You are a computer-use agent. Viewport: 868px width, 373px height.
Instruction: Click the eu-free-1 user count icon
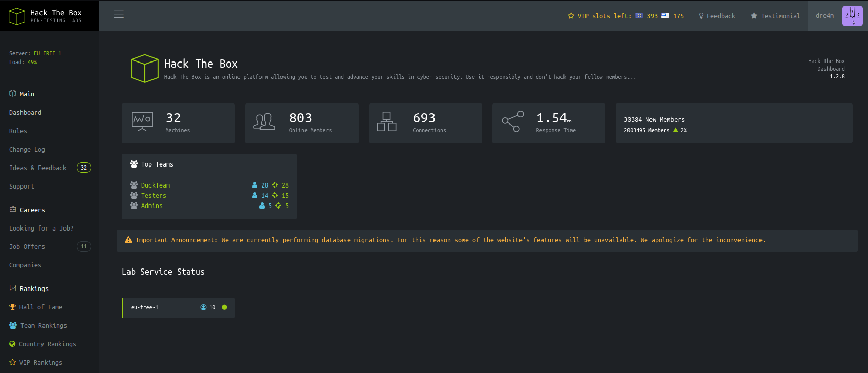[203, 307]
